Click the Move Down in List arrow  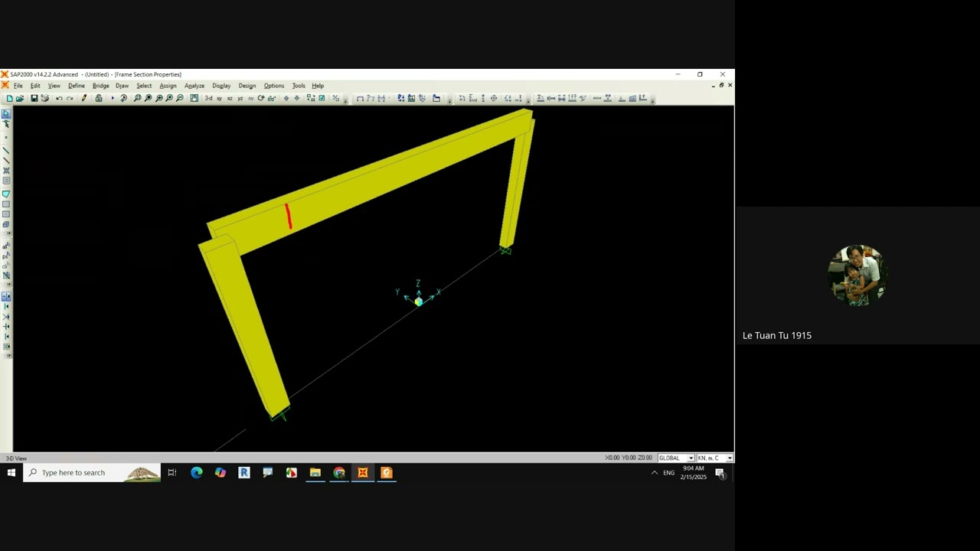click(297, 98)
